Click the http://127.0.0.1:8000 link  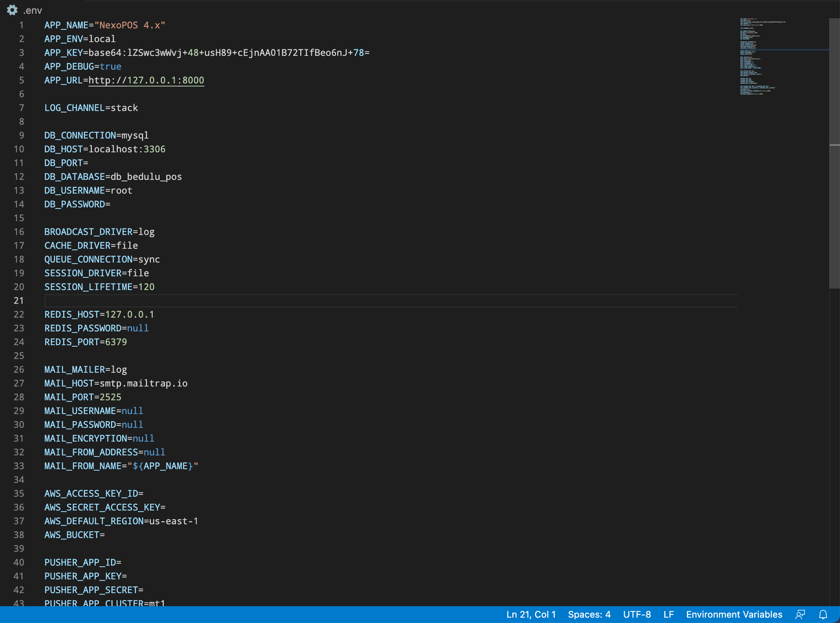[146, 80]
